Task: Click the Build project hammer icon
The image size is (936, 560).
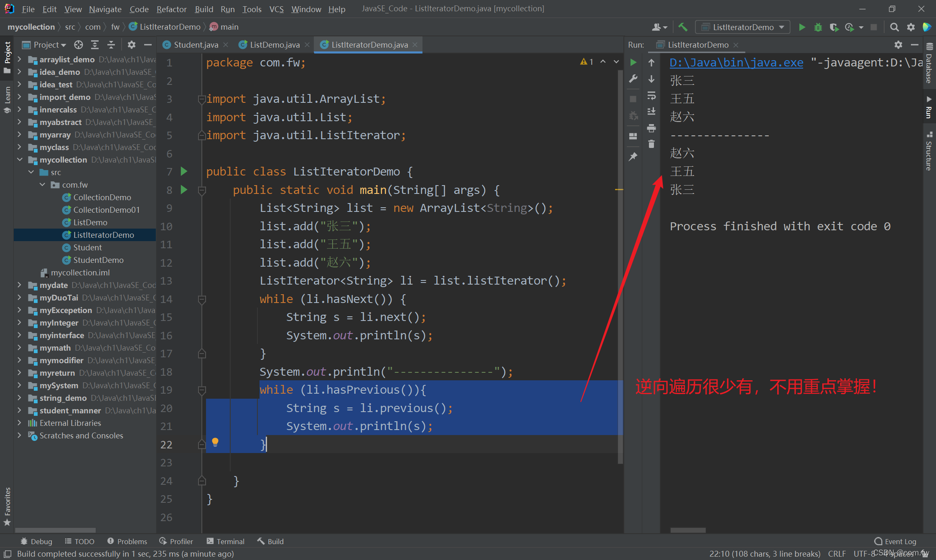Action: click(x=683, y=27)
